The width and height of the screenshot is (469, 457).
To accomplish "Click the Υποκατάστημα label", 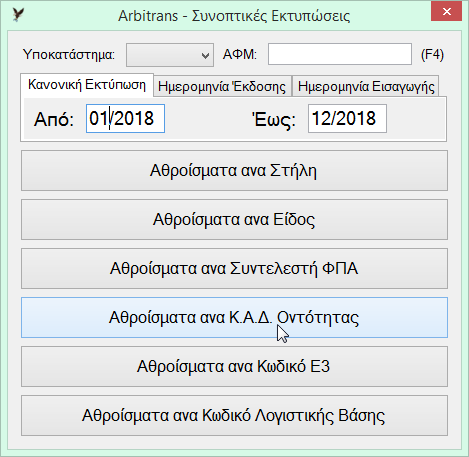I will (69, 54).
